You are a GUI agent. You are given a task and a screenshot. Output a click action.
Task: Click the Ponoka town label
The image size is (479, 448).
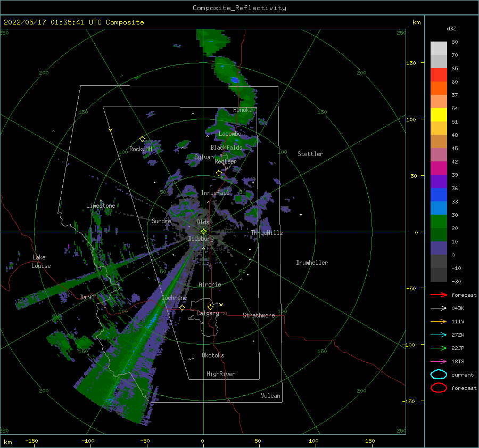pyautogui.click(x=243, y=110)
